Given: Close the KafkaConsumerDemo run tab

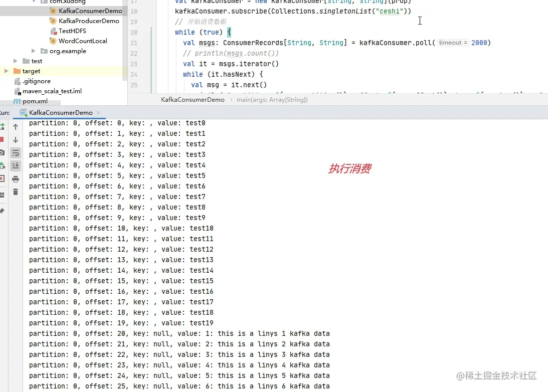Looking at the screenshot, I should [98, 112].
